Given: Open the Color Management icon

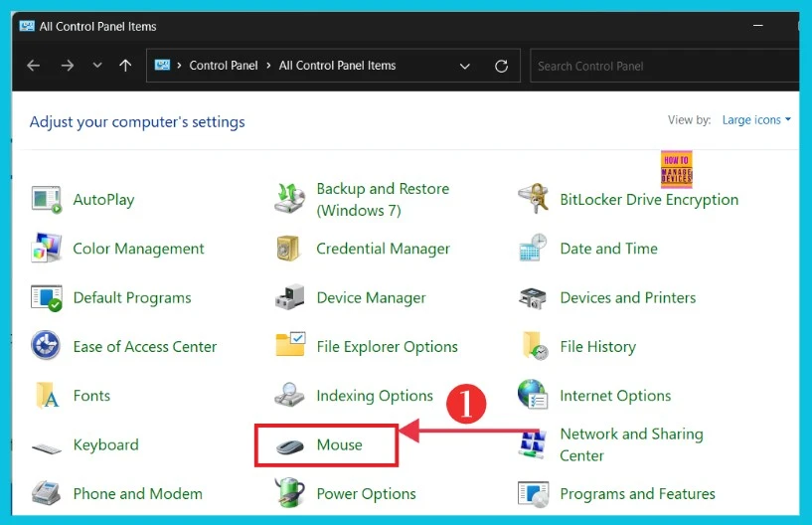Looking at the screenshot, I should tap(47, 249).
